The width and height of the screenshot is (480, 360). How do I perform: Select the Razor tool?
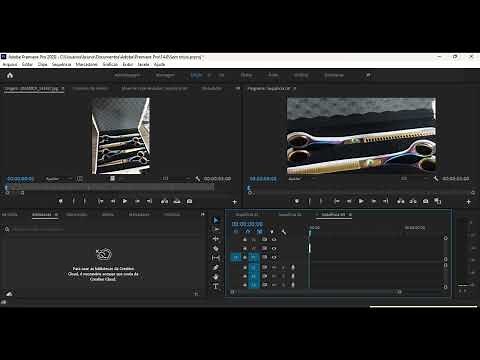[x=216, y=248]
